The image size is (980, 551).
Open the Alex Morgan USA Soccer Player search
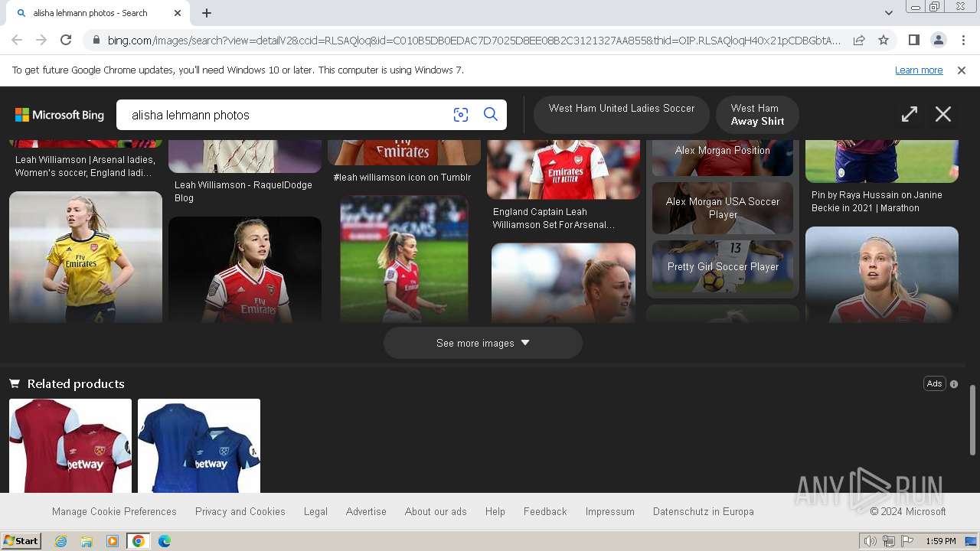pos(723,208)
